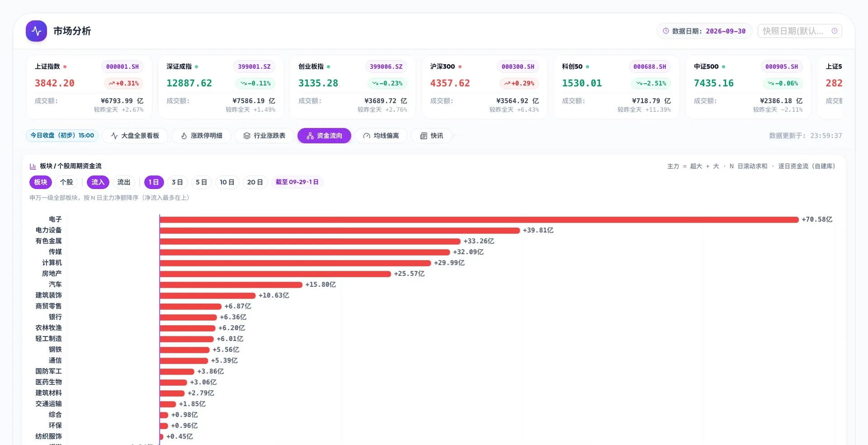
Task: Click the 000001.SH code badge
Action: pyautogui.click(x=123, y=67)
